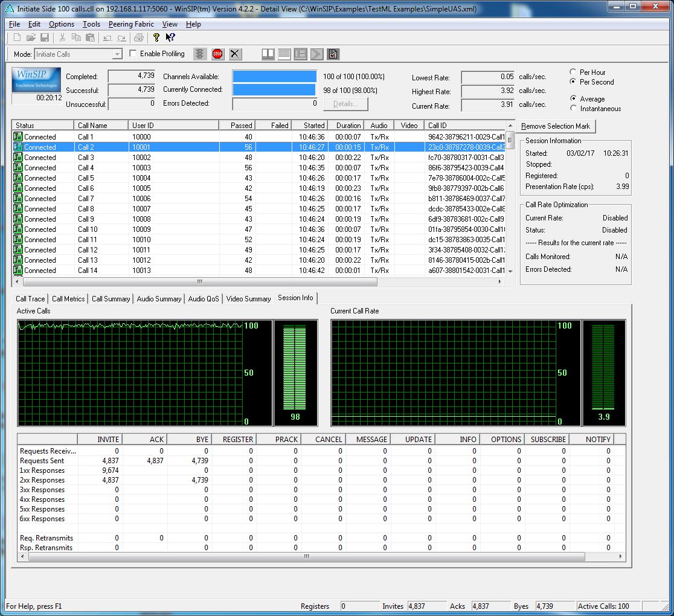
Task: Switch to the Call Summary tab
Action: click(x=111, y=299)
